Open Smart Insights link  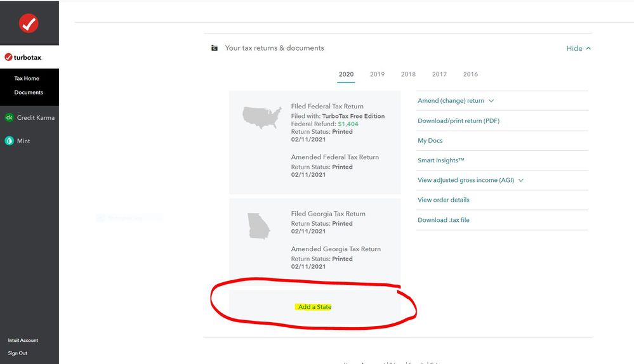pos(440,160)
